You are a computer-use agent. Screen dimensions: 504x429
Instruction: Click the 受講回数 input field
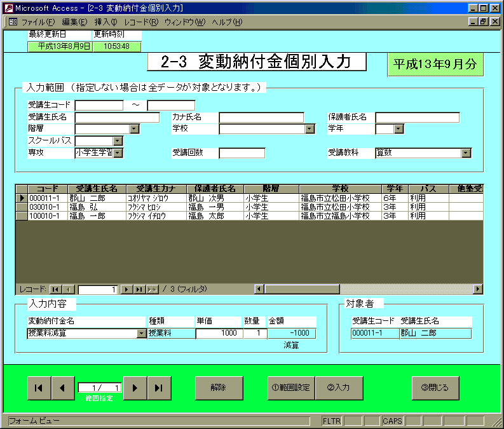tap(242, 153)
